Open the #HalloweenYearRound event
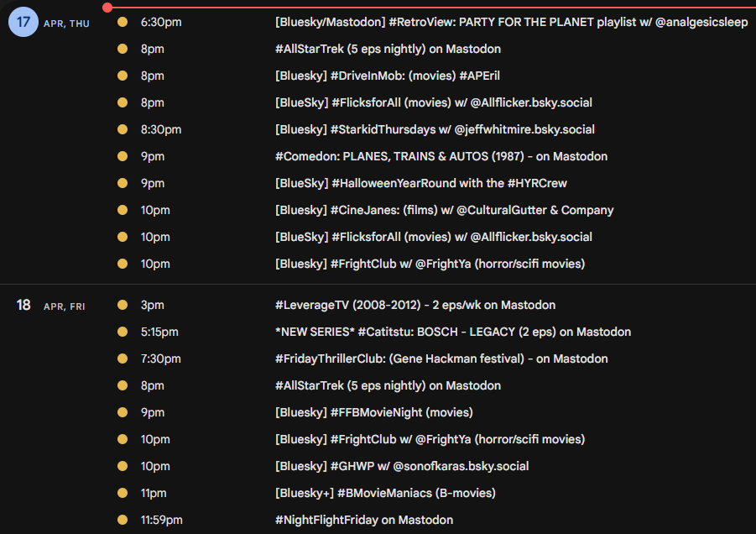This screenshot has height=534, width=756. pos(421,183)
